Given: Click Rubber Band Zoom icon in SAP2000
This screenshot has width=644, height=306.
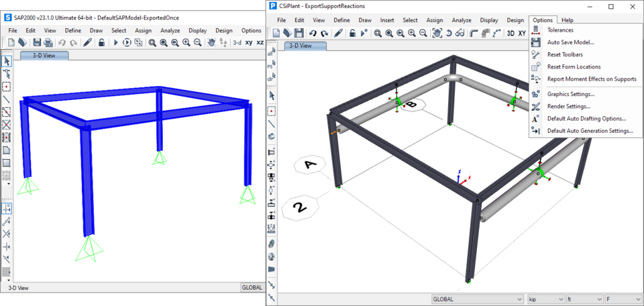Looking at the screenshot, I should coord(152,42).
